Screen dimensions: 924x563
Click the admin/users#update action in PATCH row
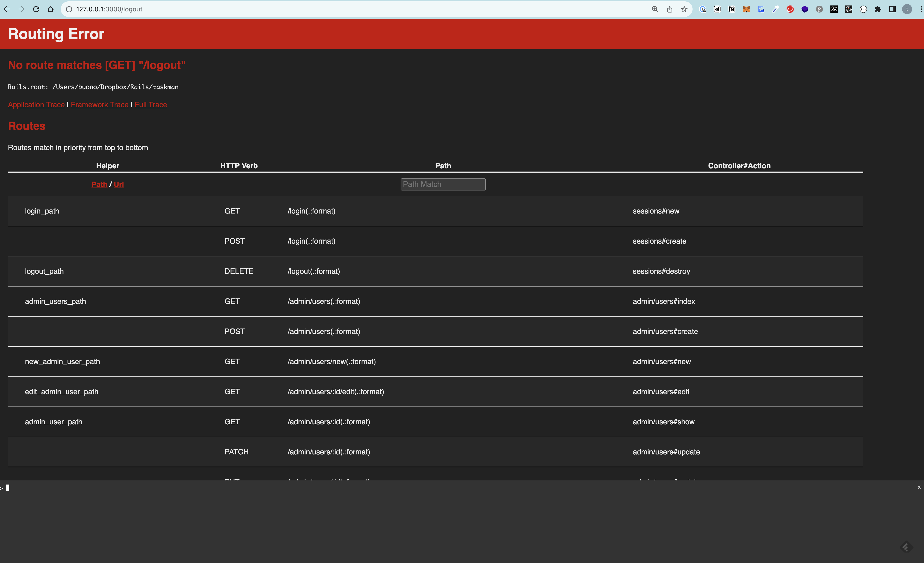pos(666,452)
